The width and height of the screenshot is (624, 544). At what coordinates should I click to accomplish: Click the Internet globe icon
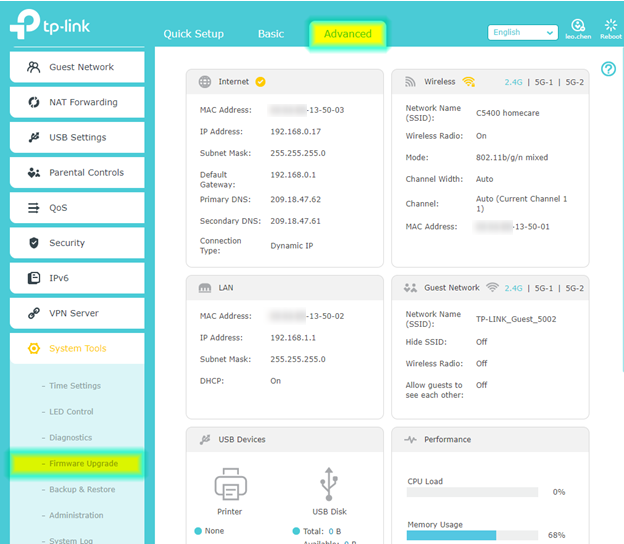[205, 82]
